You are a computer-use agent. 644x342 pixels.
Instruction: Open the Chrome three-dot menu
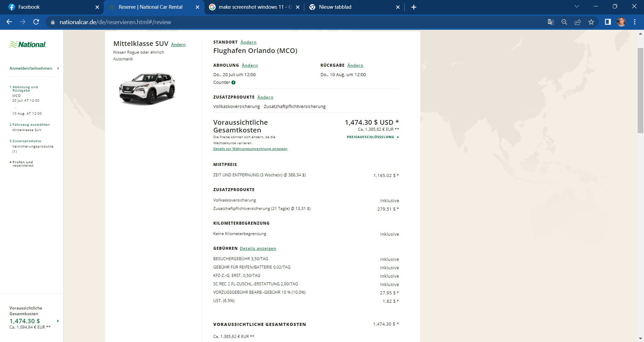click(635, 22)
